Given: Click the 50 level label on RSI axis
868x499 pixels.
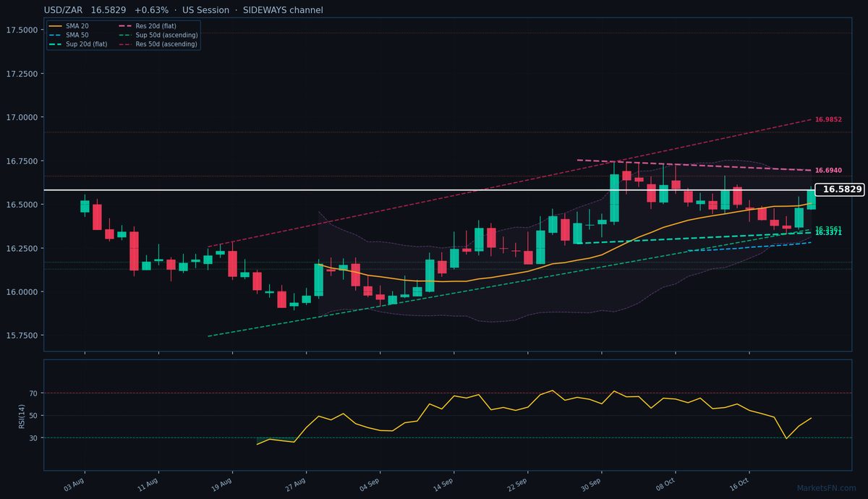Looking at the screenshot, I should pos(33,416).
